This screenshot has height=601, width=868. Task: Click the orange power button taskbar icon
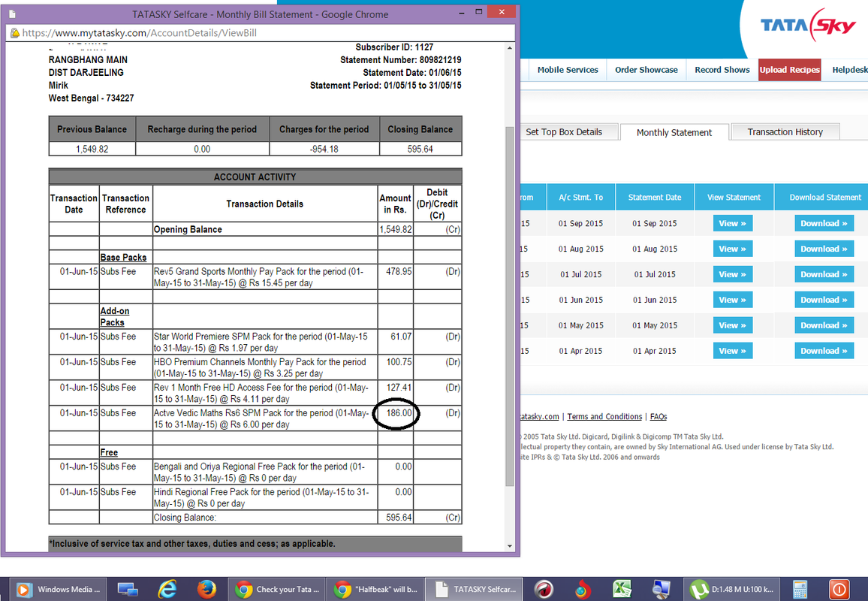pyautogui.click(x=839, y=590)
